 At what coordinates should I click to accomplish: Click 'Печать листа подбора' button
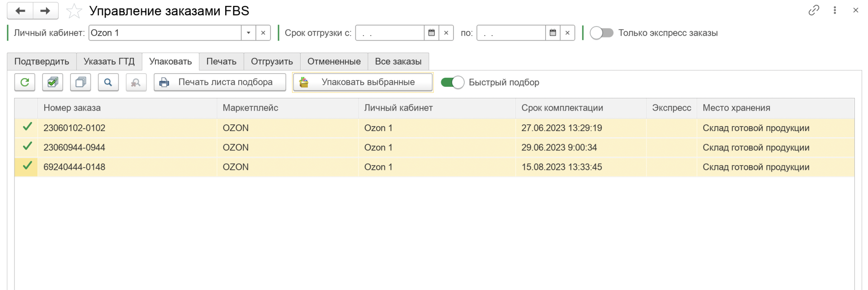coord(220,82)
